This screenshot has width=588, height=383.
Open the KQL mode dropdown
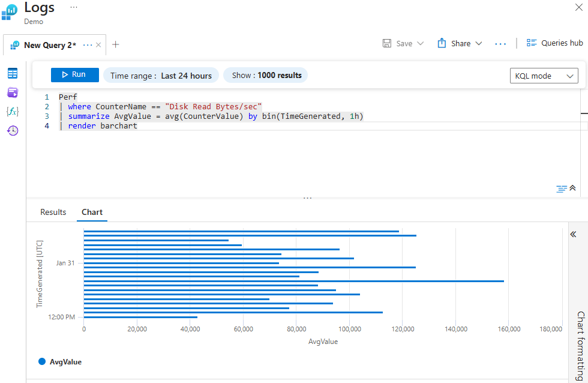[x=544, y=76]
